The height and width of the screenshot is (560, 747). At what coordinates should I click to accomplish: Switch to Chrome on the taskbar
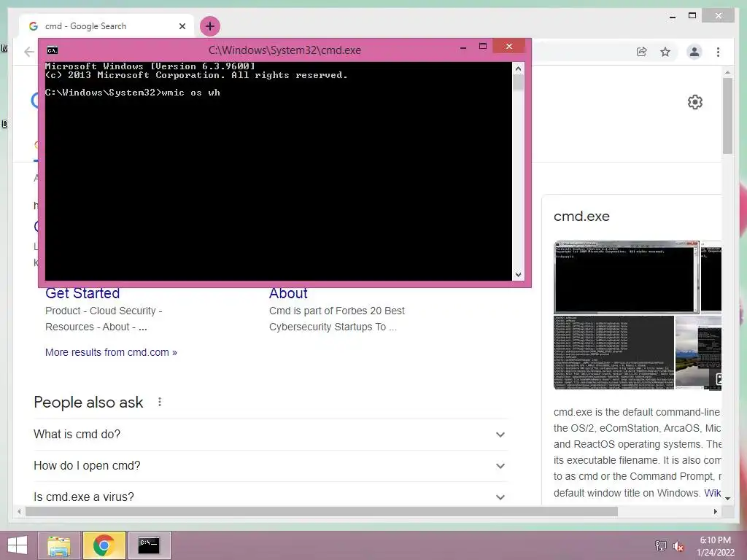pos(104,545)
